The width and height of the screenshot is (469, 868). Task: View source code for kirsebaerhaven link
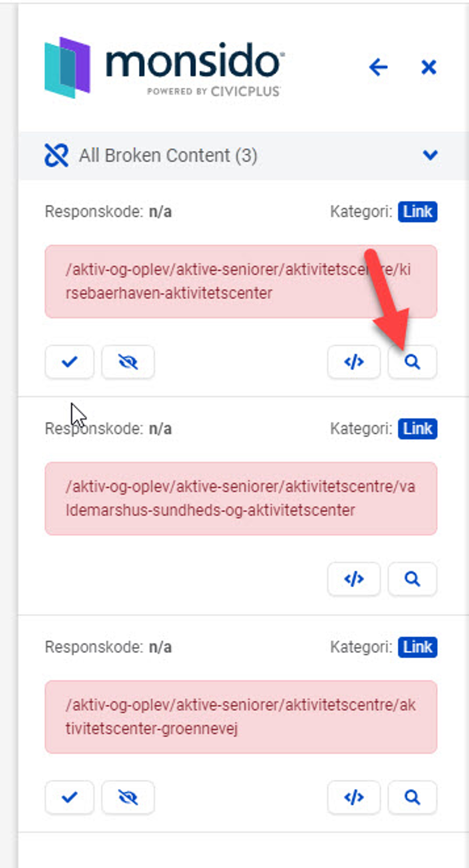coord(354,362)
